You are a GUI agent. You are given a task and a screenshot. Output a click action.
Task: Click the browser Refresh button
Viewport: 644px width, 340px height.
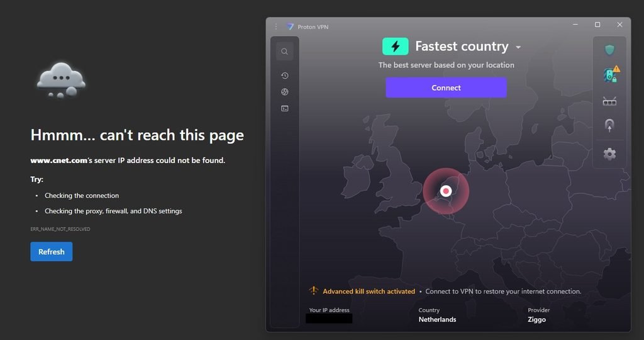pyautogui.click(x=52, y=252)
